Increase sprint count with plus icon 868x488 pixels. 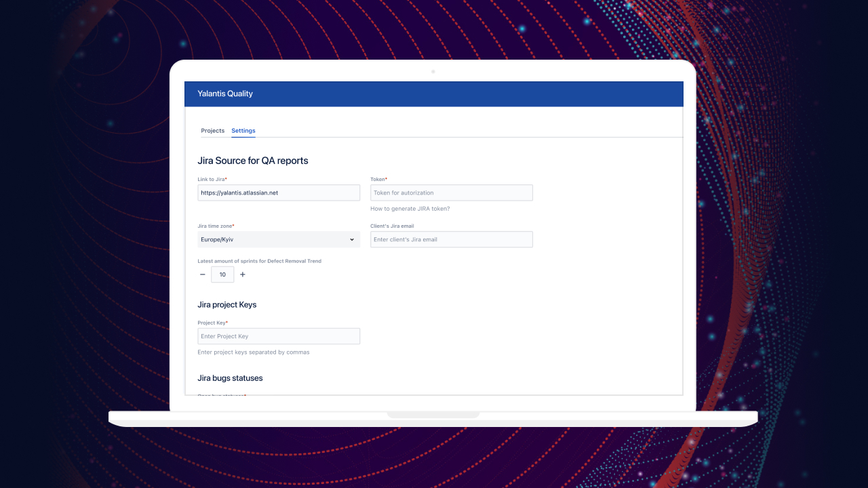pyautogui.click(x=243, y=274)
